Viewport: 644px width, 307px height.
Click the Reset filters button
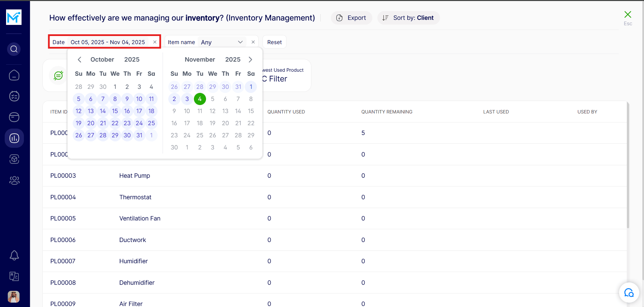tap(274, 42)
